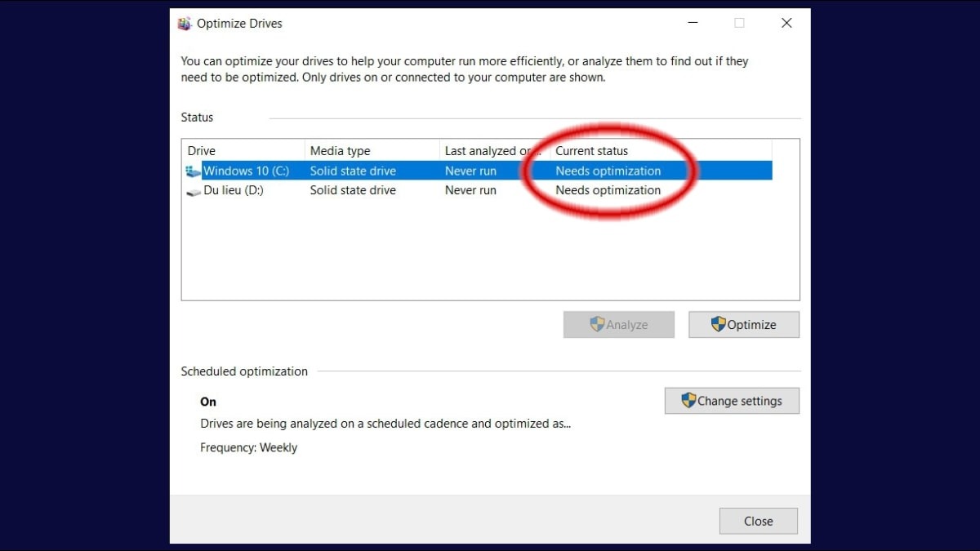Click the Scheduled optimization section heading
Image resolution: width=980 pixels, height=551 pixels.
tap(244, 371)
